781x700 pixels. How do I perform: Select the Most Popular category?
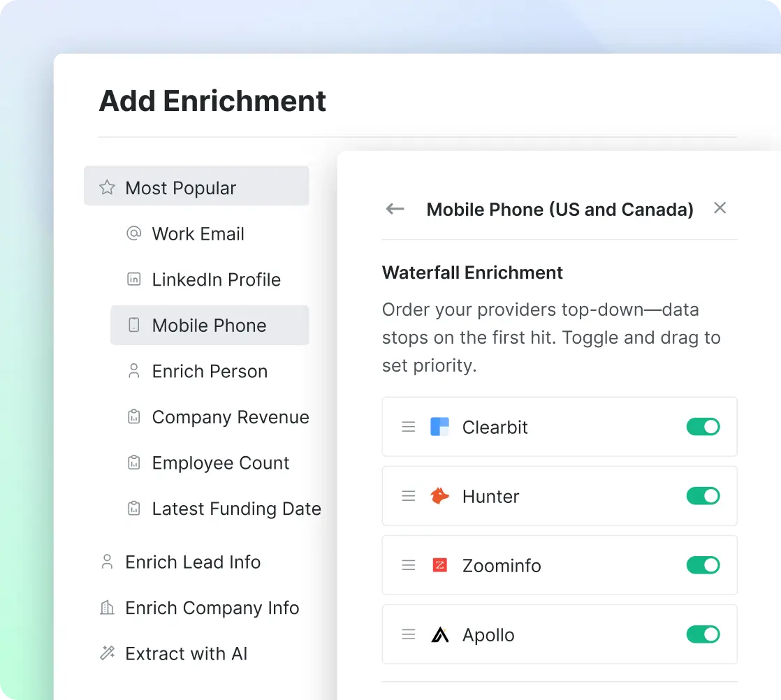(196, 186)
